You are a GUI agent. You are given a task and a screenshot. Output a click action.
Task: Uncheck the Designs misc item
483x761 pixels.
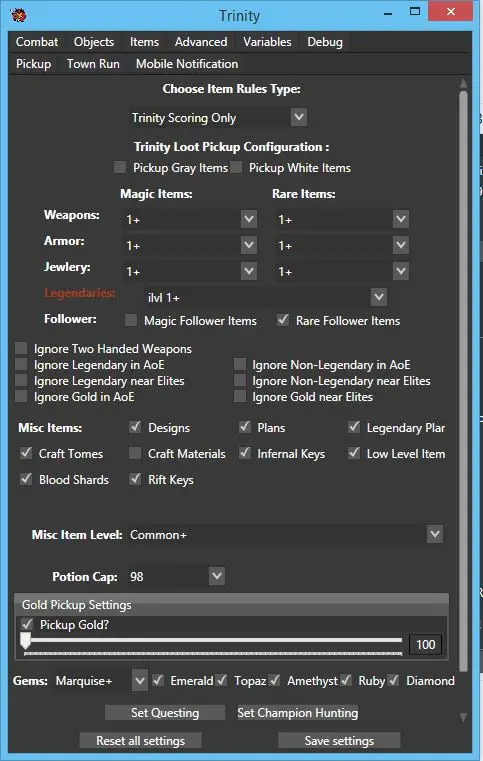point(135,427)
